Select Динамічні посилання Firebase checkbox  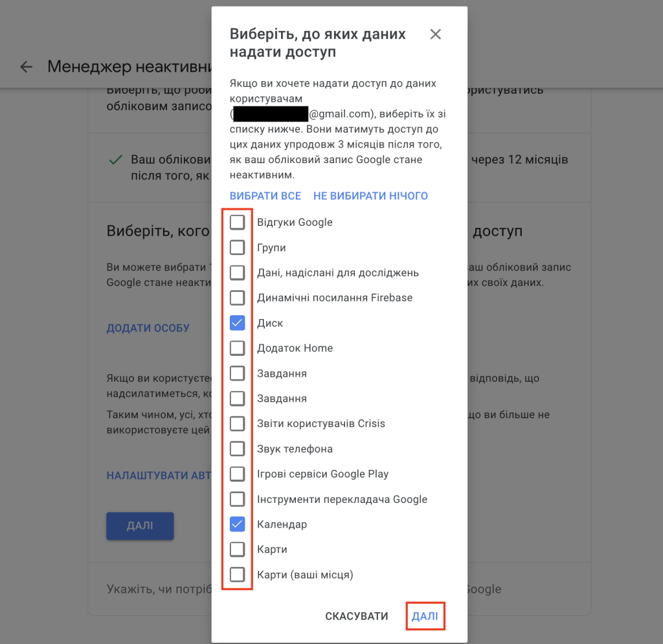coord(237,298)
